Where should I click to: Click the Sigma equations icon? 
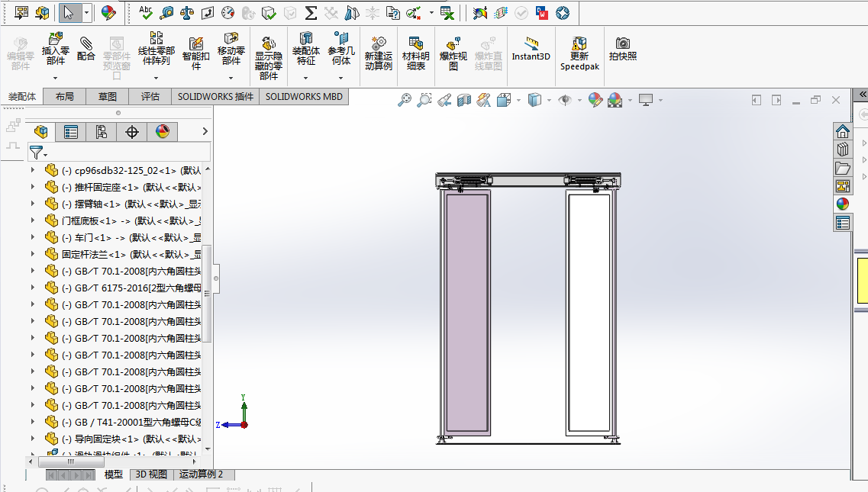pyautogui.click(x=311, y=13)
